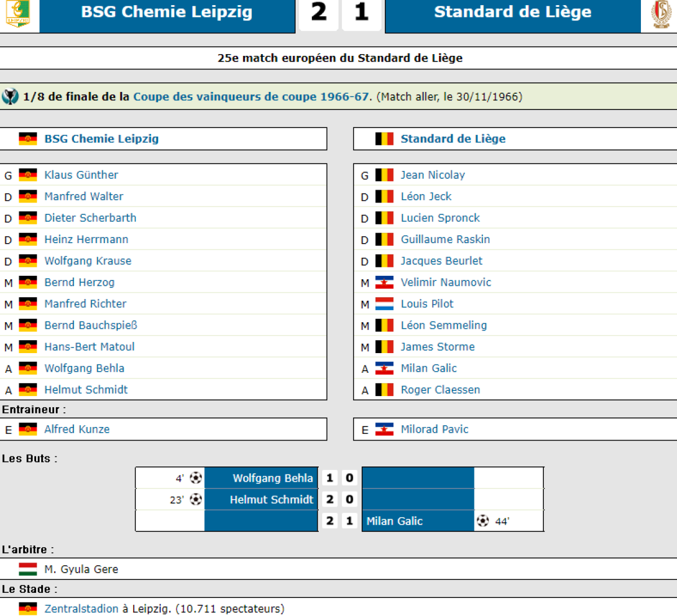The image size is (677, 616).
Task: Click the Hungarian flag beside M. Gyula Gere
Action: tap(28, 569)
